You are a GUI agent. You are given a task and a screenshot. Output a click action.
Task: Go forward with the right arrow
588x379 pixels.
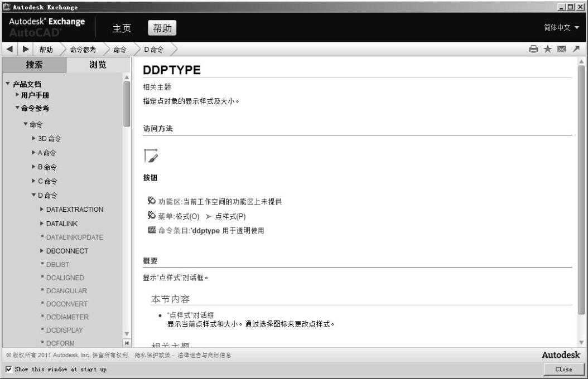(26, 49)
